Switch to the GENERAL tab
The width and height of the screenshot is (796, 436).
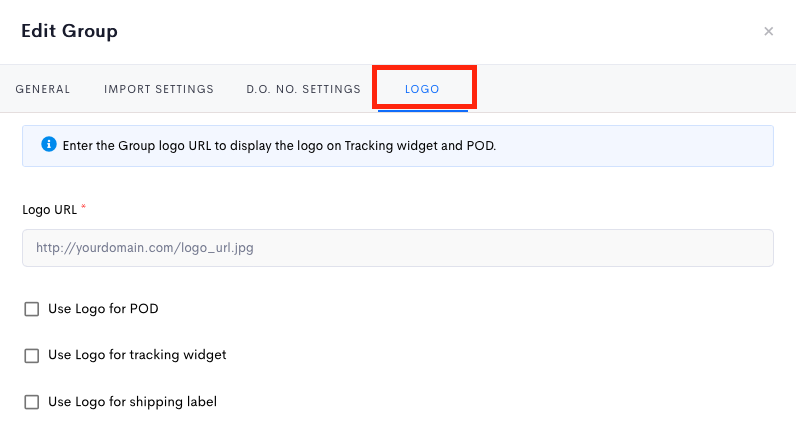(43, 89)
